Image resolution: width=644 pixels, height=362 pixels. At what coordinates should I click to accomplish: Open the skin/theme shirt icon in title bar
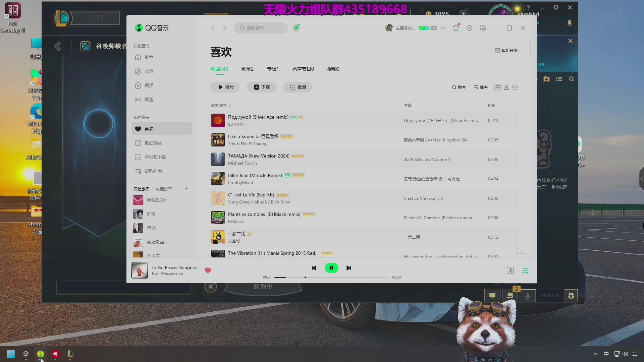456,28
